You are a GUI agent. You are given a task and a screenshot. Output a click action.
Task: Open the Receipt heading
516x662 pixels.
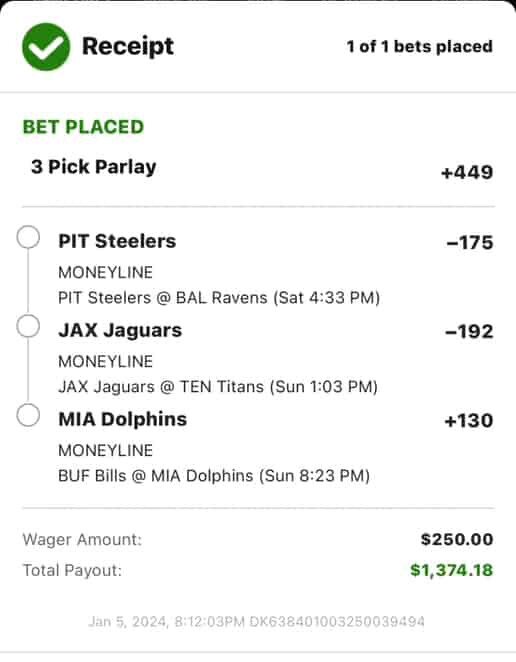128,46
